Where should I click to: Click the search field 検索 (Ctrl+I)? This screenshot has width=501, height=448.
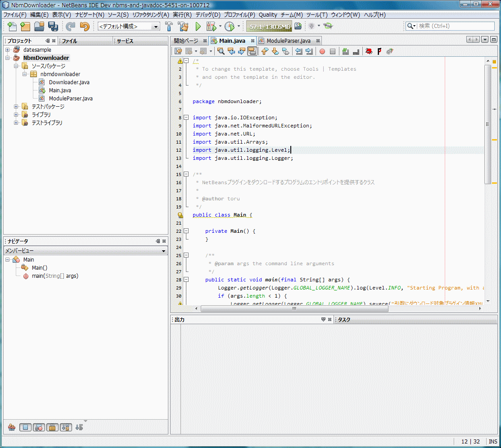[454, 26]
